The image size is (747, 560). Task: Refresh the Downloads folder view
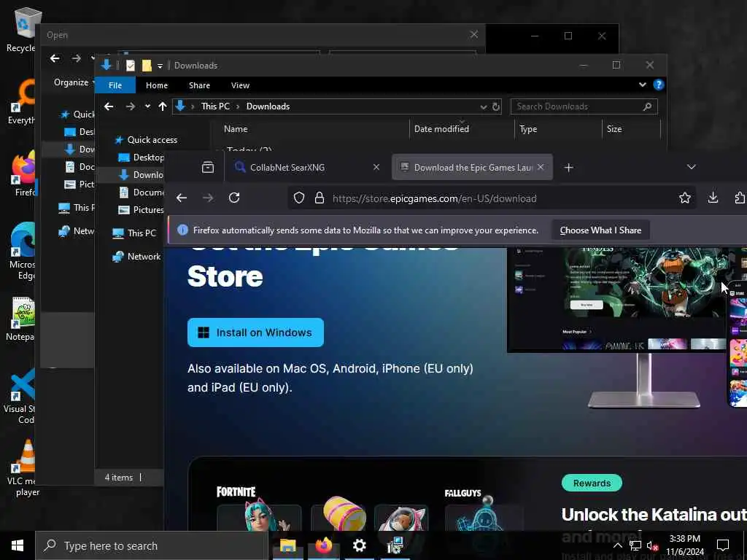(x=496, y=106)
